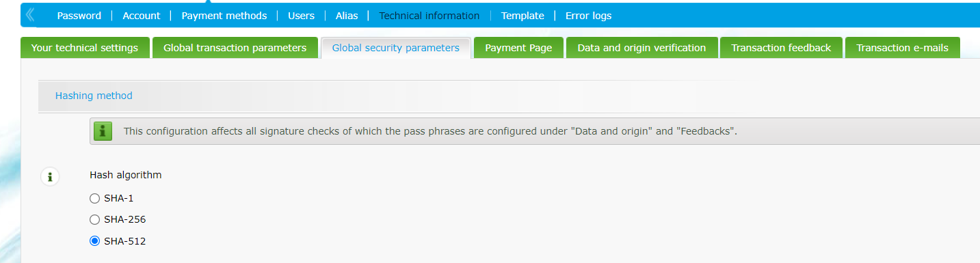Select the SHA-256 hash algorithm
980x263 pixels.
(95, 219)
